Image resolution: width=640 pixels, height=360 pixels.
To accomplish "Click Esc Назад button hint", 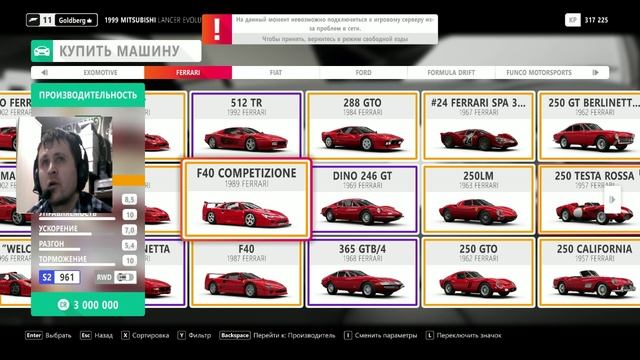I will [96, 336].
